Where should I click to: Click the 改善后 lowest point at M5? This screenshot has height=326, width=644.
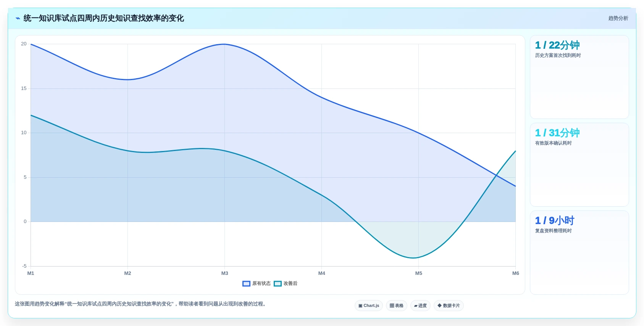419,257
